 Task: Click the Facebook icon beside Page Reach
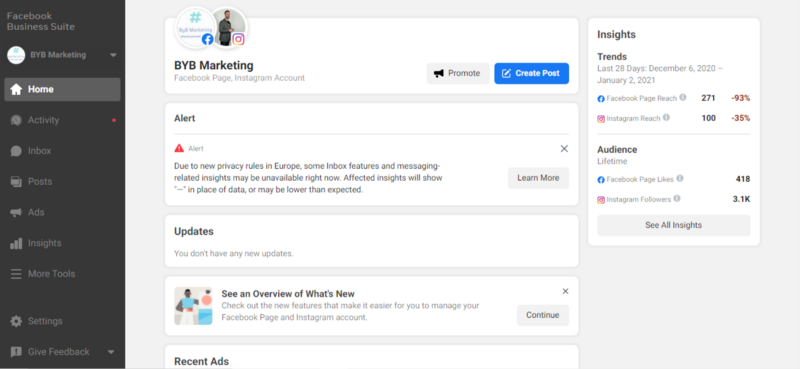[x=601, y=99]
